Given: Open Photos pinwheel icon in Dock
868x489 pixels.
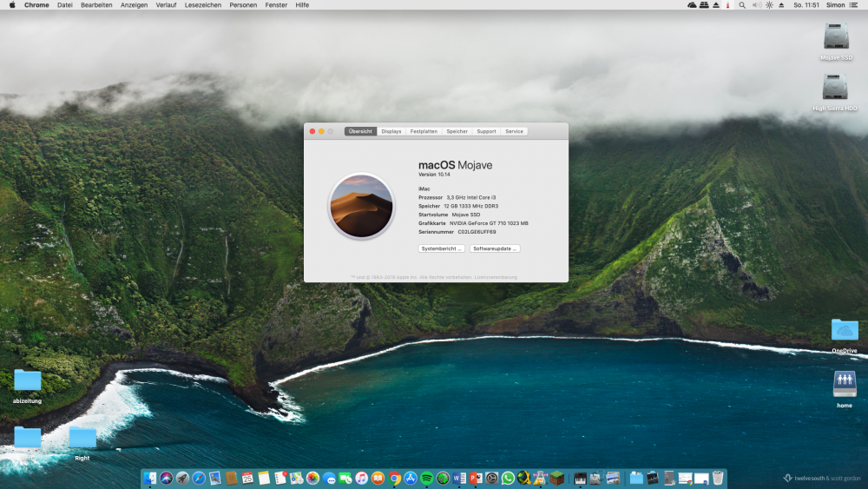Looking at the screenshot, I should pos(312,478).
